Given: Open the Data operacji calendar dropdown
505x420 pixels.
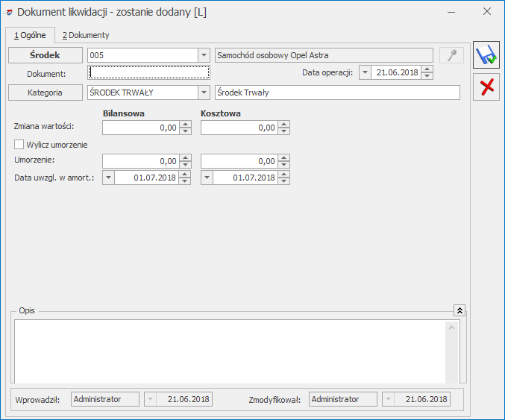Looking at the screenshot, I should [x=365, y=72].
